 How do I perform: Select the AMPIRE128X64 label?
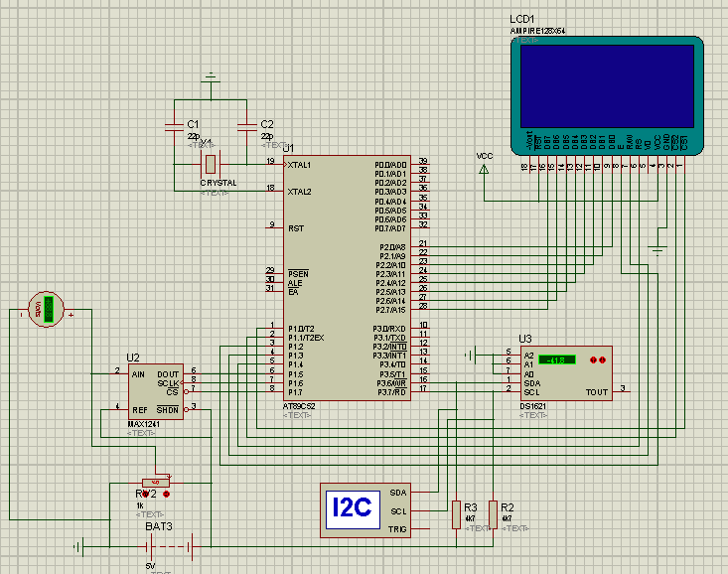click(x=537, y=31)
